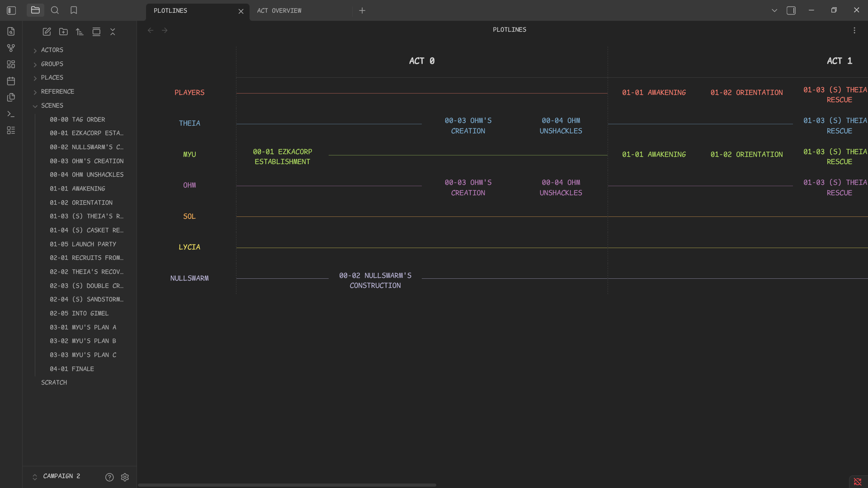
Task: Open help icon near vault name
Action: 109,477
